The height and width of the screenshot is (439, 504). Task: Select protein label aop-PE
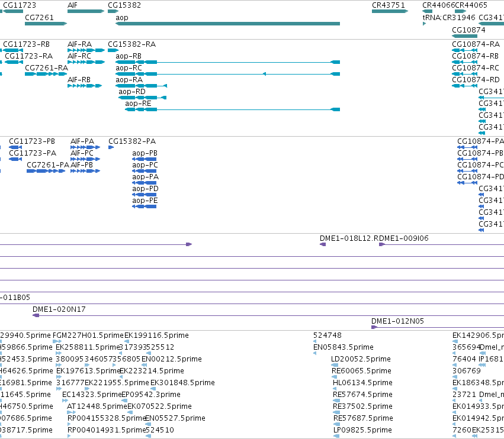[x=145, y=201]
